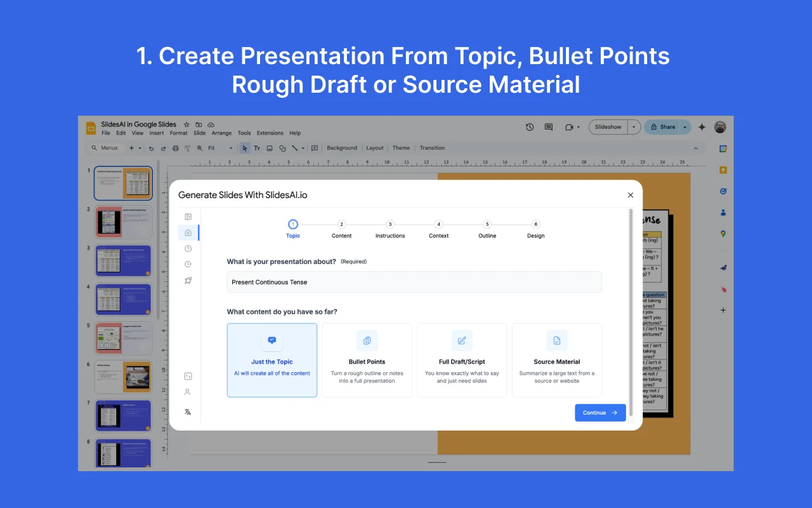812x508 pixels.
Task: Click the account profile icon in dialog sidebar
Action: (188, 392)
